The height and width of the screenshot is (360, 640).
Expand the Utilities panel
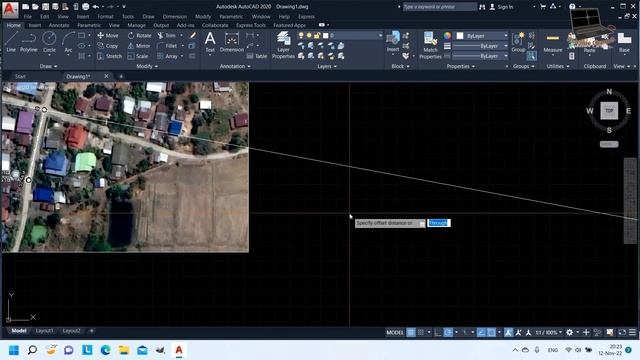coord(558,66)
